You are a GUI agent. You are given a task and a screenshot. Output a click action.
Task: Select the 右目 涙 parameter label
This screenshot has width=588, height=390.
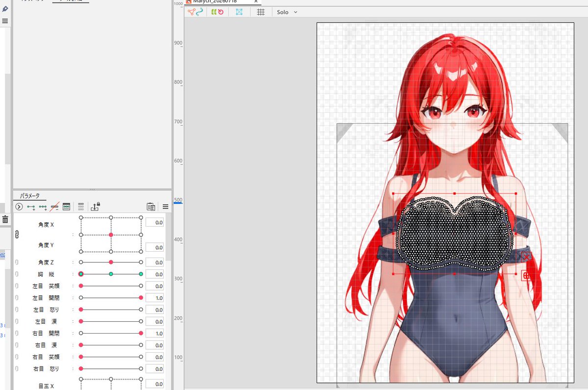[x=46, y=345]
